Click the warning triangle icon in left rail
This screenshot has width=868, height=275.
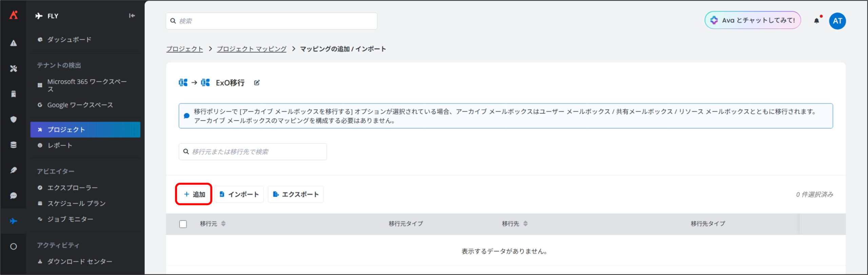coord(14,43)
